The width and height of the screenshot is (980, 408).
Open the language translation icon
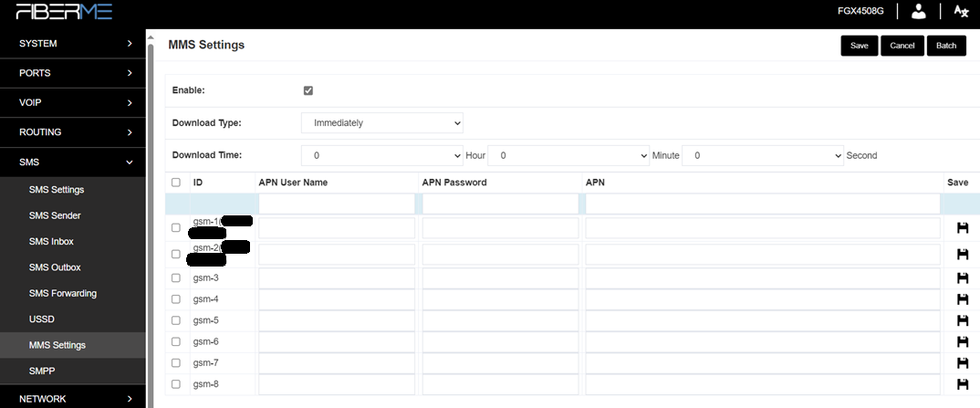coord(961,11)
